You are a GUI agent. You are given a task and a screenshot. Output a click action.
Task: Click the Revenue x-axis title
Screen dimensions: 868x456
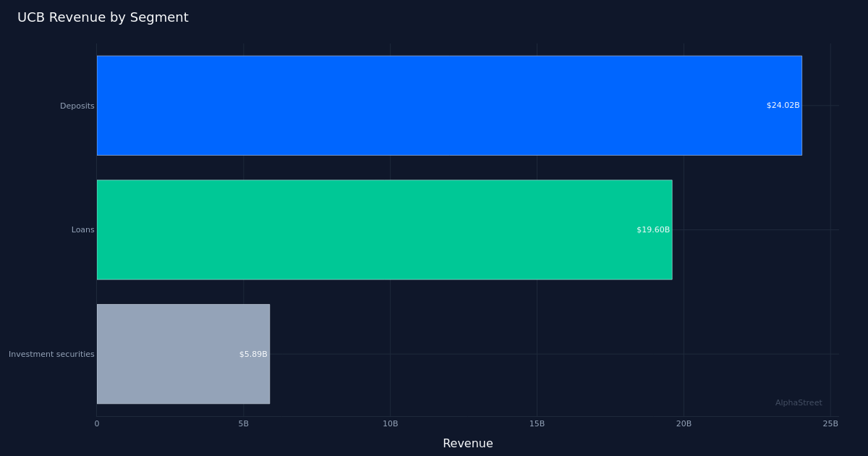pos(467,444)
